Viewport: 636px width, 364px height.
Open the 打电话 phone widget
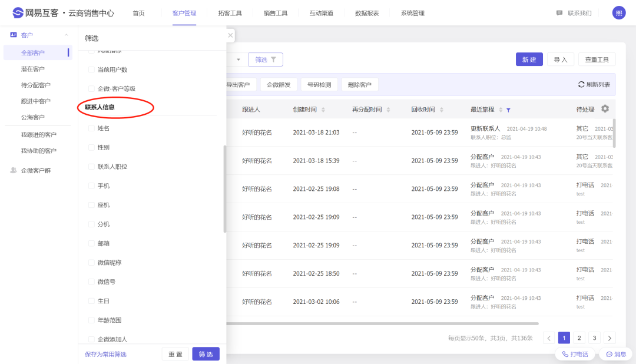coord(575,354)
